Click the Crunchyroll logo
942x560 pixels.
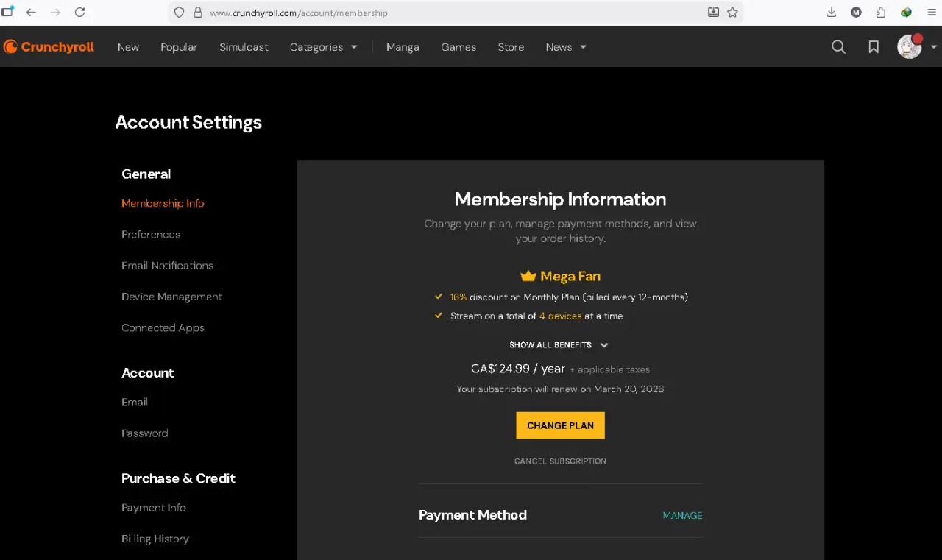click(x=49, y=47)
